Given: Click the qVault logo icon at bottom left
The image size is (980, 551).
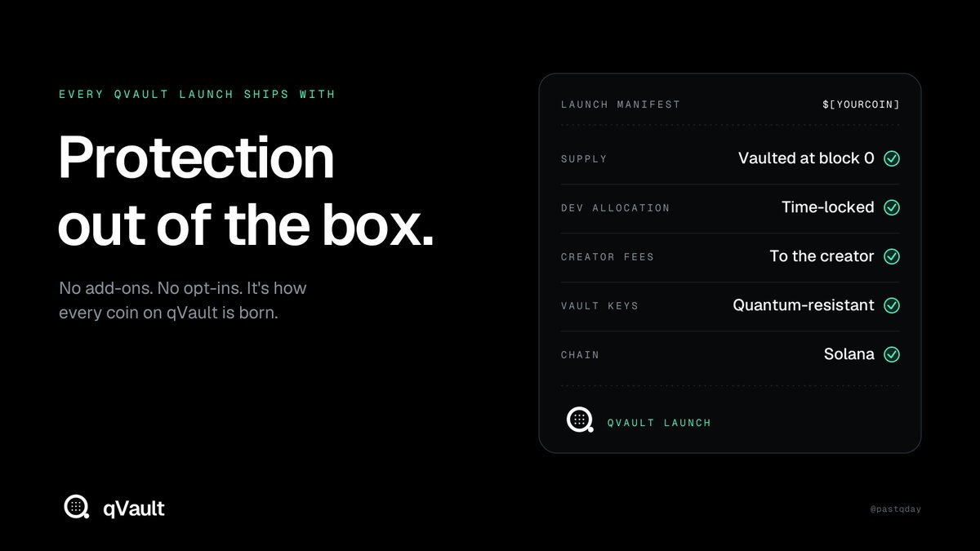Looking at the screenshot, I should tap(77, 507).
